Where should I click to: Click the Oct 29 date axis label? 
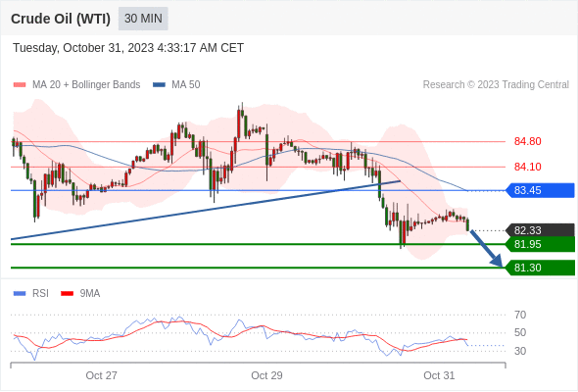(x=266, y=375)
